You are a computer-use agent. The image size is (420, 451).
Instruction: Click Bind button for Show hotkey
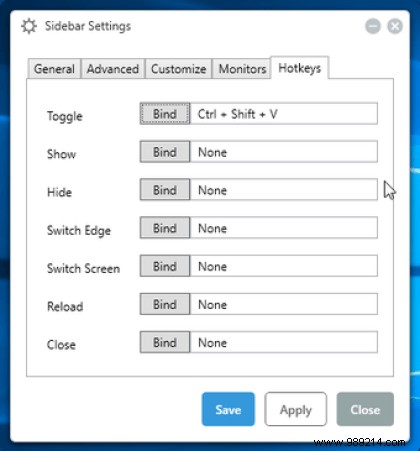[165, 152]
